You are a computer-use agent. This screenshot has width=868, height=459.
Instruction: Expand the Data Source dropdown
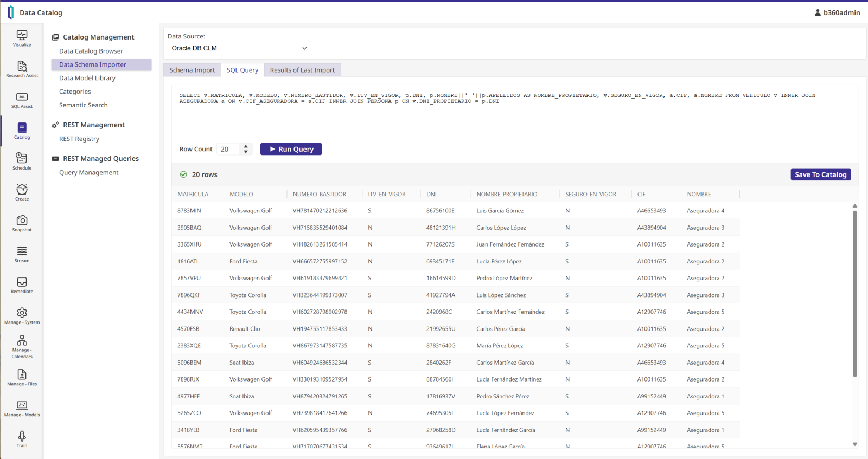point(239,48)
